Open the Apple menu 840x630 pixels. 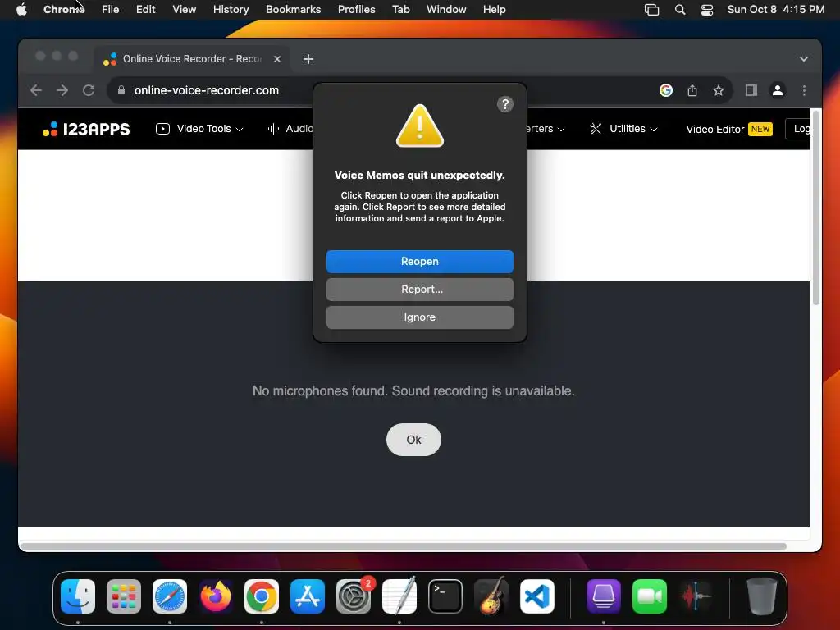(21, 10)
